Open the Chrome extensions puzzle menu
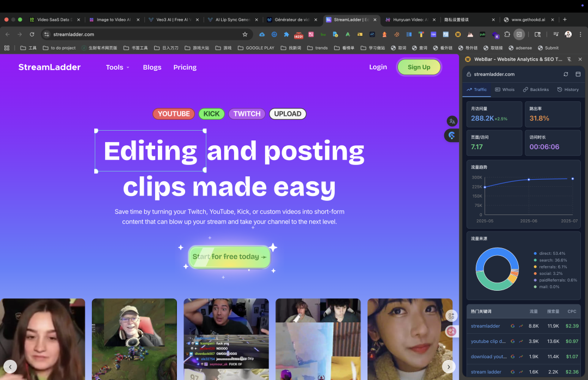The width and height of the screenshot is (588, 380). click(507, 34)
